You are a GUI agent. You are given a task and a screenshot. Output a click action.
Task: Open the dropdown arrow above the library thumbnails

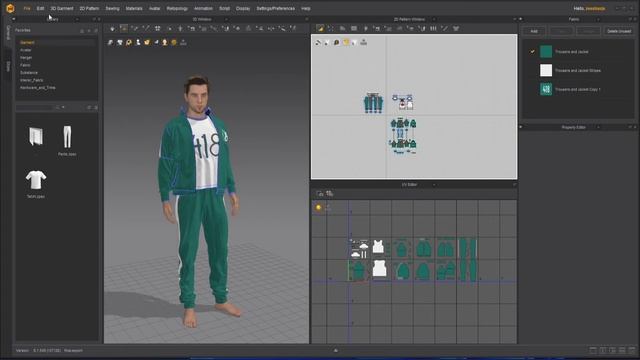(63, 107)
